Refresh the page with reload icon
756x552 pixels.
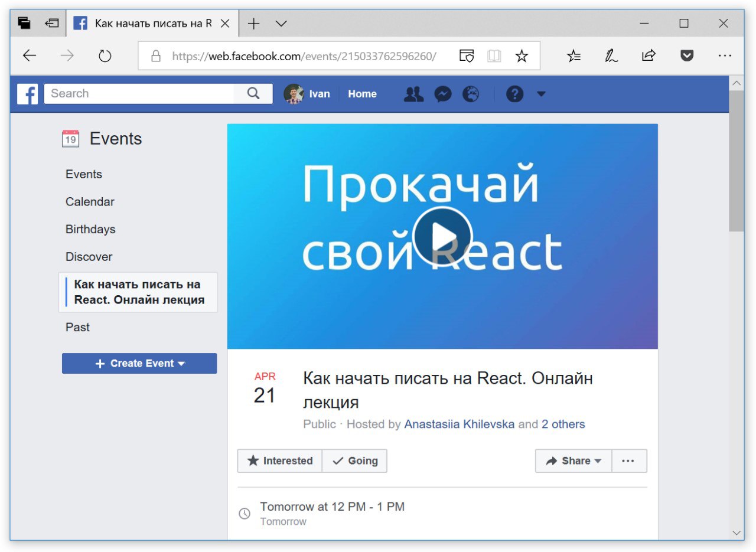pyautogui.click(x=105, y=56)
